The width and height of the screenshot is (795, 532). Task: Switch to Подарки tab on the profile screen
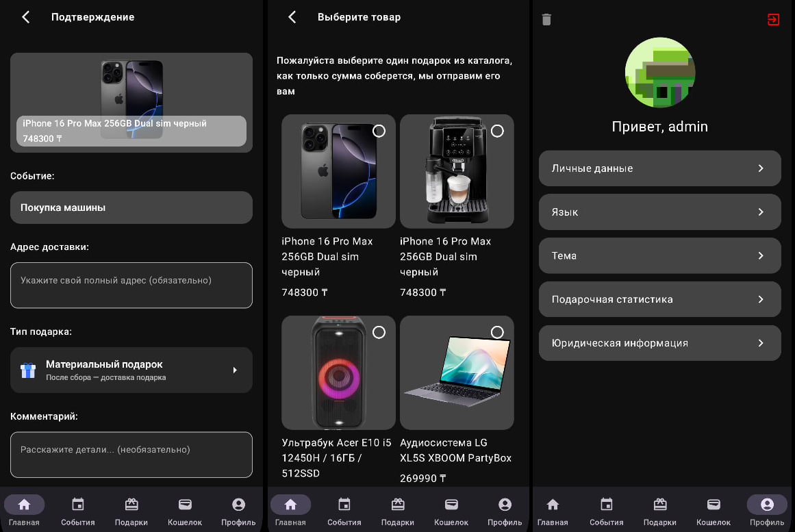660,511
